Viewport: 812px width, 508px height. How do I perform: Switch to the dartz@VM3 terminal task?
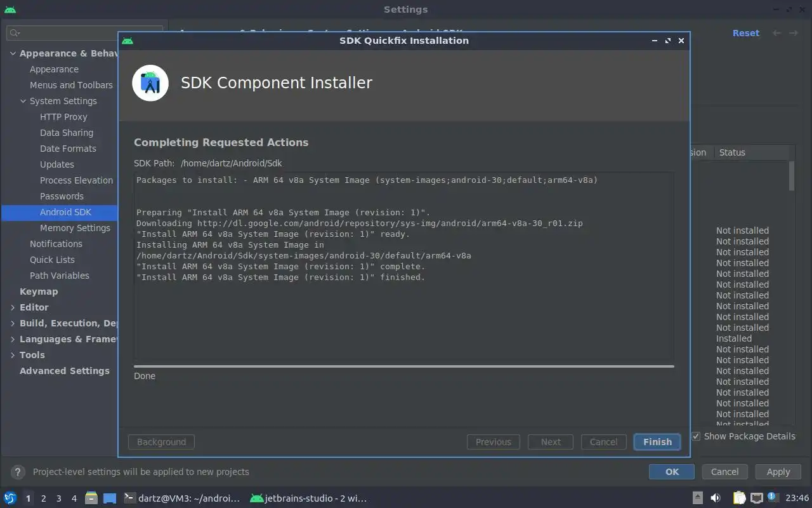tap(182, 498)
